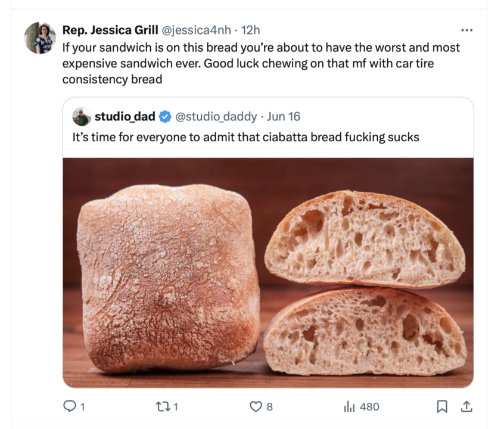Click the main tweet text about sandwich
The image size is (504, 429).
point(261,63)
